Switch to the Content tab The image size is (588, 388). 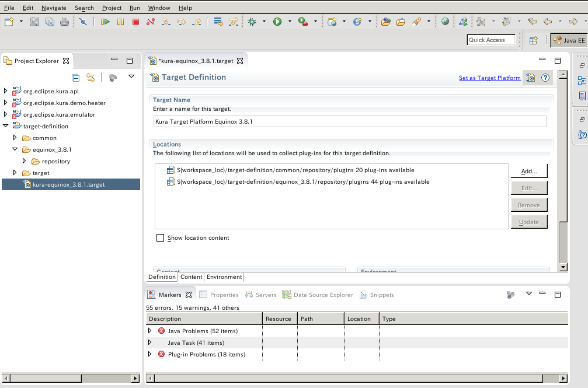[192, 277]
